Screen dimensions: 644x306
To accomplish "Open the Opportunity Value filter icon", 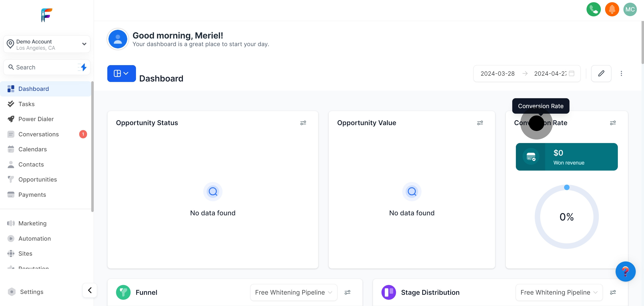I will click(480, 123).
